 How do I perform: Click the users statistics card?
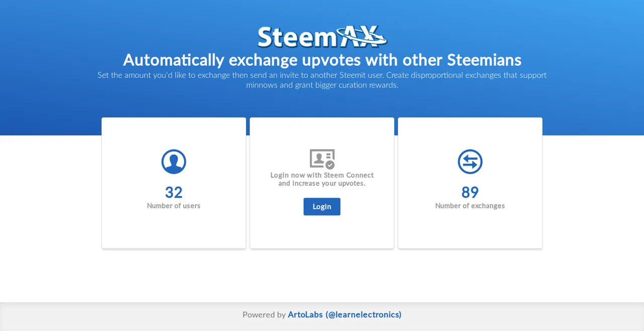(x=174, y=183)
